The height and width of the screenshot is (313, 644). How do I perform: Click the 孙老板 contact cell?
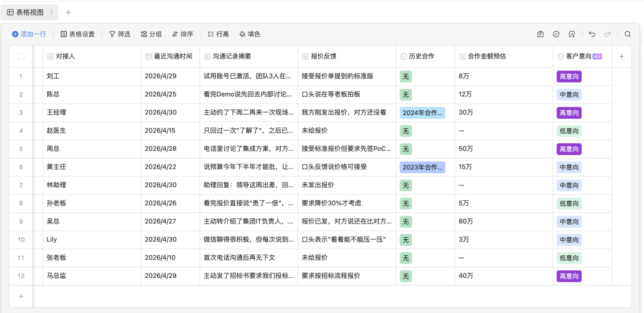[x=92, y=203]
